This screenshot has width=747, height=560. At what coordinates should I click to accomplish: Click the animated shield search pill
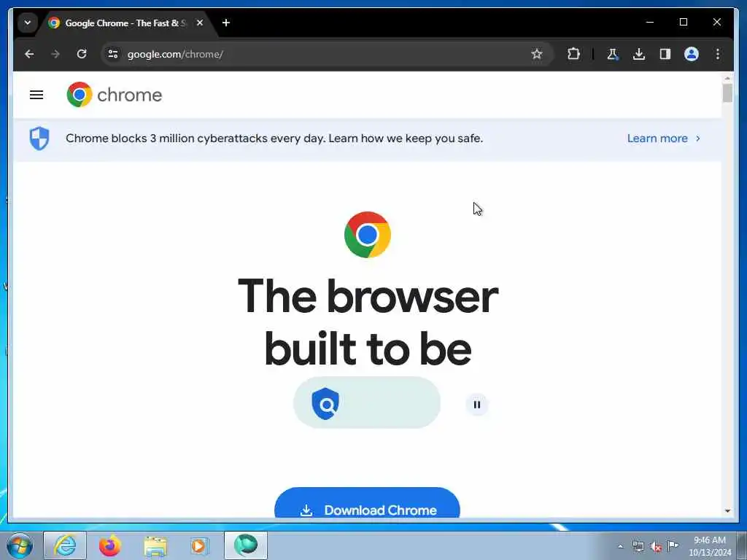367,402
